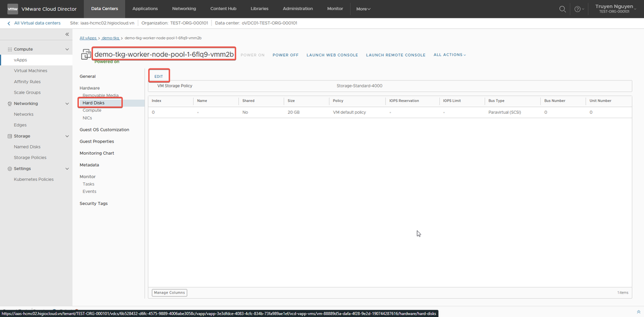Select Virtual Machines in sidebar
Viewport: 644px width, 317px height.
pos(30,71)
